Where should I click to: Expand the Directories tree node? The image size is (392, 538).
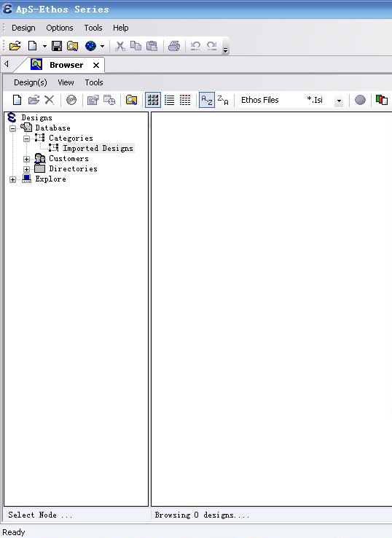point(26,170)
